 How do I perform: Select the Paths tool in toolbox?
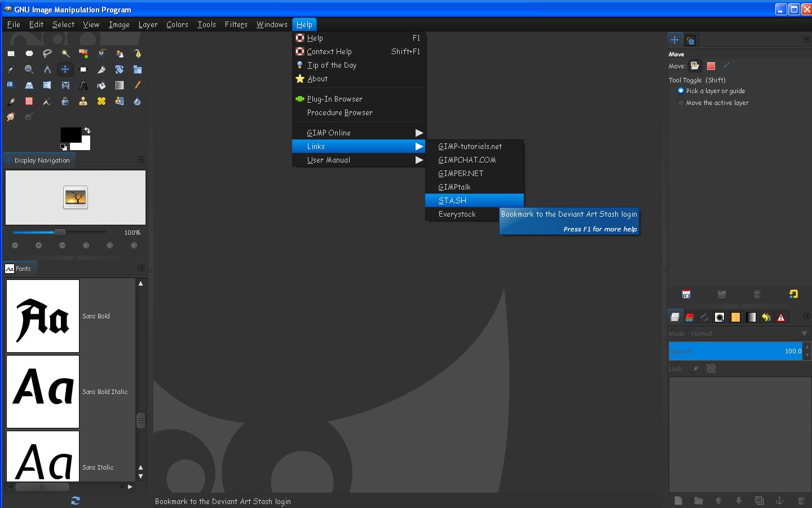(138, 54)
